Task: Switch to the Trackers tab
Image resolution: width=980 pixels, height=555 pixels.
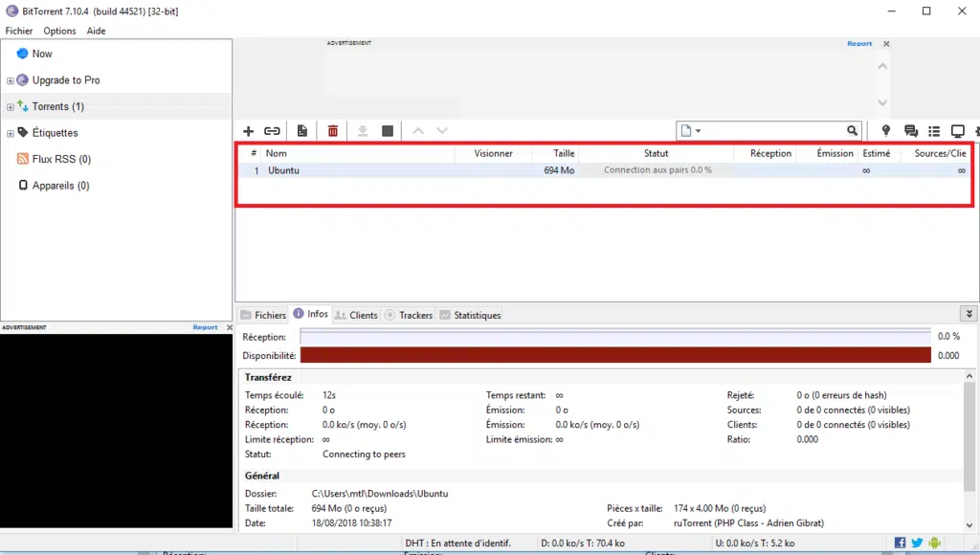Action: point(409,315)
